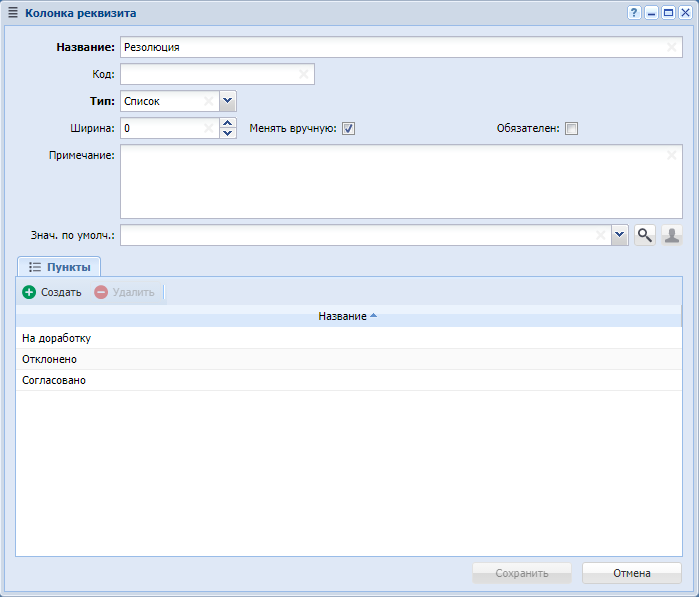Click inside the Примечание text area
Viewport: 699px width, 597px height.
coord(401,181)
